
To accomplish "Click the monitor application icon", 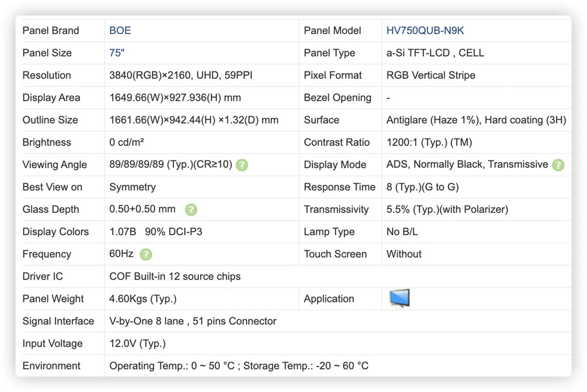I will [400, 298].
